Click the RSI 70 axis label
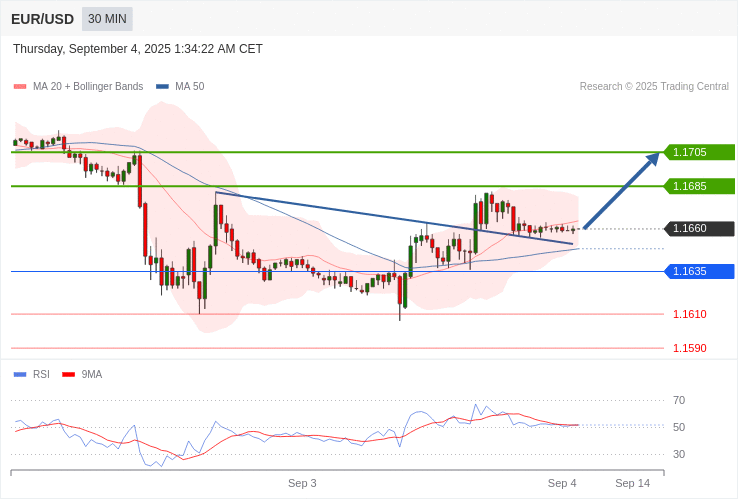 click(679, 400)
